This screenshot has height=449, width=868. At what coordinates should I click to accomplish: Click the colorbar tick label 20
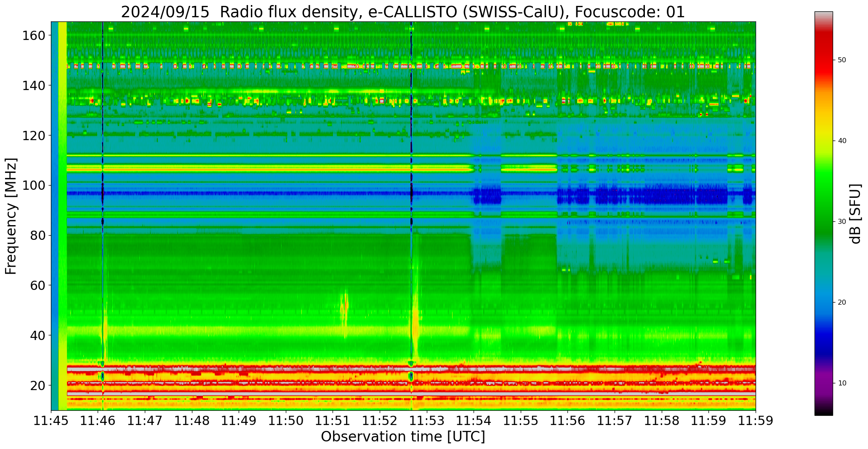[x=842, y=302]
